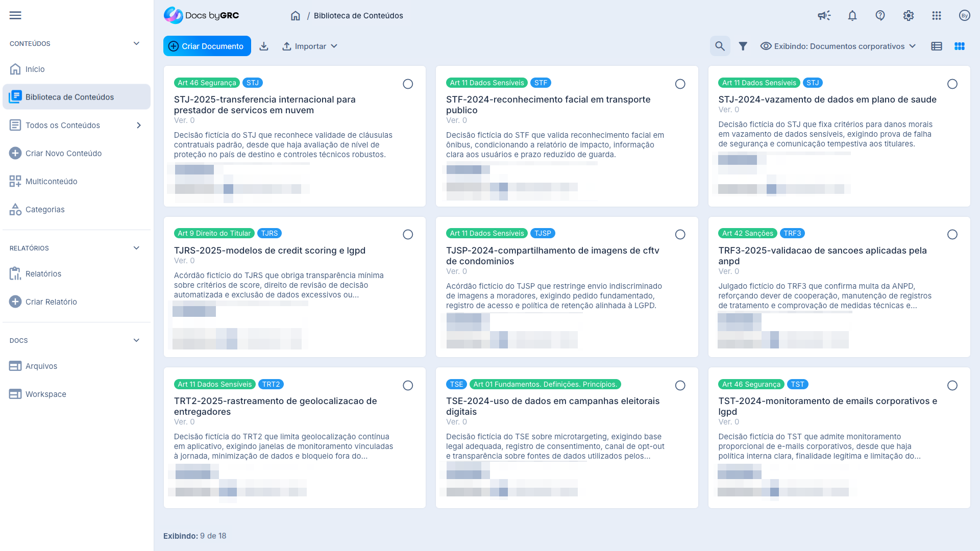Viewport: 980px width, 551px height.
Task: Collapse the RELATÓRIOS sidebar section
Action: 136,248
